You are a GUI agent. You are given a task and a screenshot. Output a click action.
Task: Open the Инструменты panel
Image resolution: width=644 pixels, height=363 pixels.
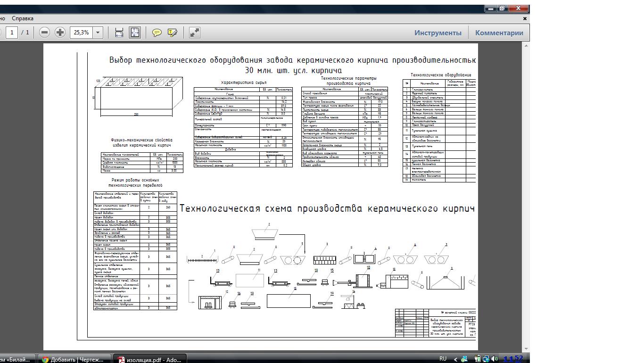pos(438,33)
